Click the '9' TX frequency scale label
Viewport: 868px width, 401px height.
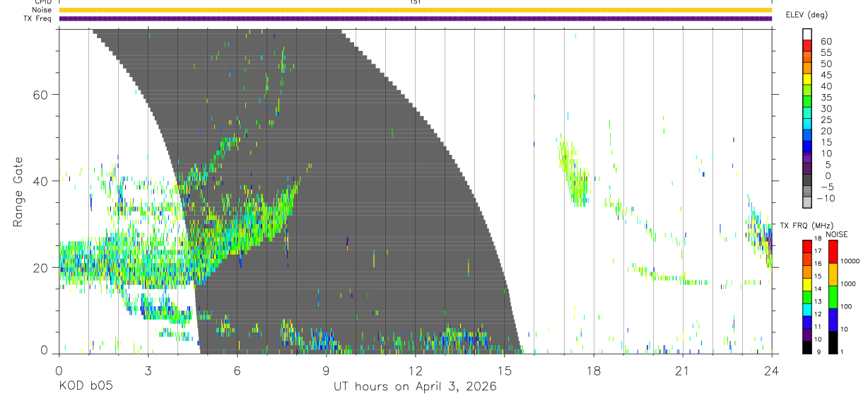pyautogui.click(x=820, y=351)
